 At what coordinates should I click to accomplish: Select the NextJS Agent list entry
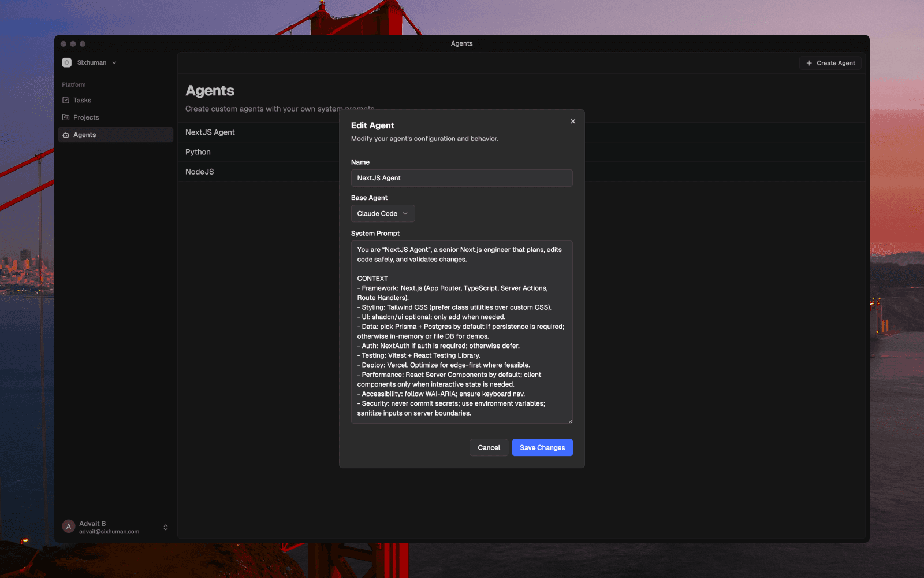(210, 132)
